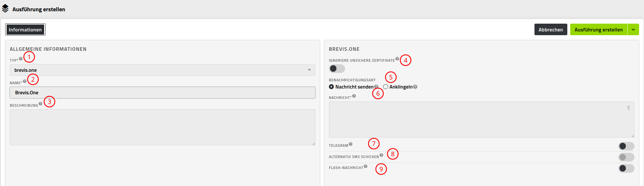
Task: Expand the arrow beside Ausführung erstellen button
Action: point(633,30)
